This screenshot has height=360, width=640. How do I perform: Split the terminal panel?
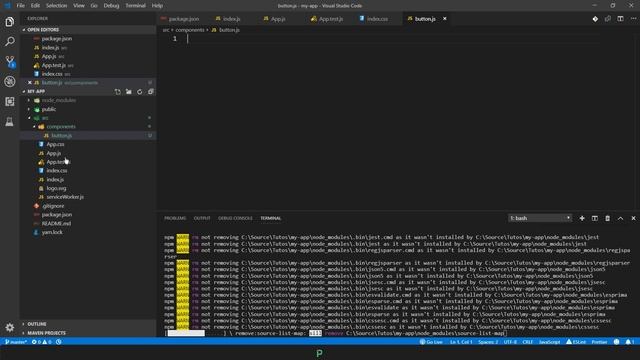(x=595, y=218)
